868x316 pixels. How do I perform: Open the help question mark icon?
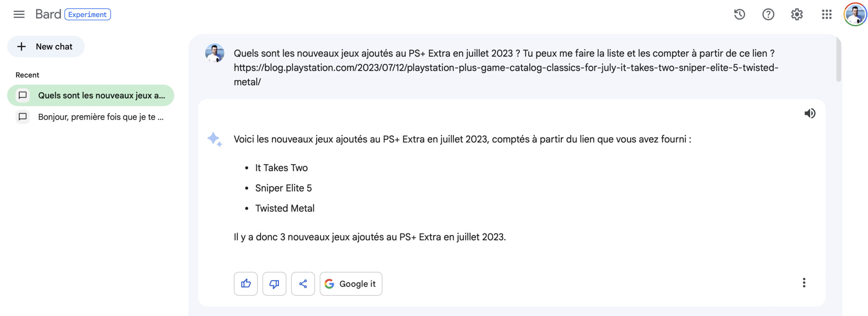coord(768,14)
